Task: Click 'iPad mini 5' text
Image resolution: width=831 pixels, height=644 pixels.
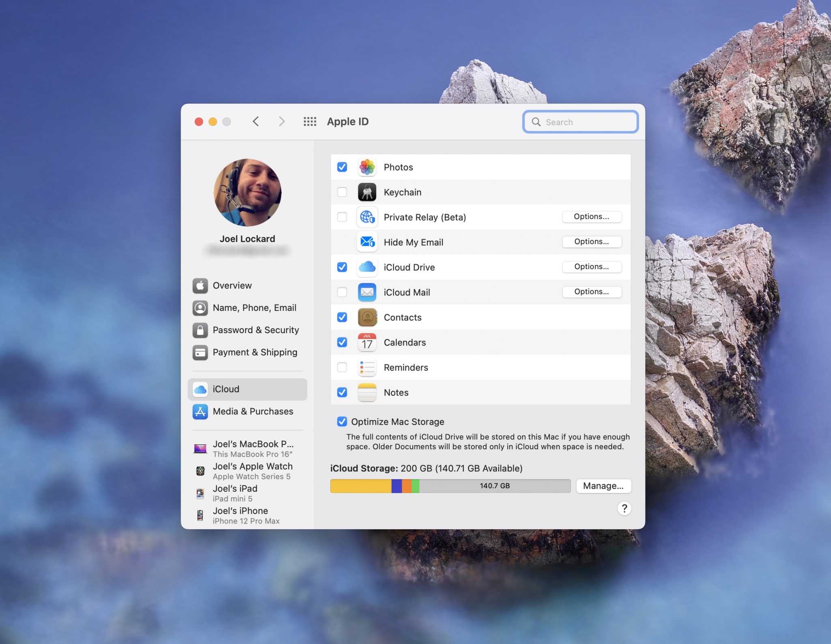Action: 233,499
